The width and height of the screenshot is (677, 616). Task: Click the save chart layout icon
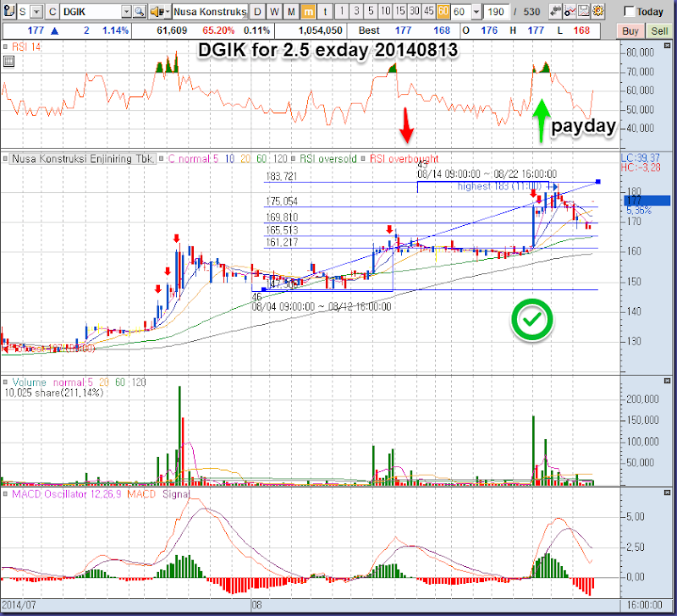point(584,11)
